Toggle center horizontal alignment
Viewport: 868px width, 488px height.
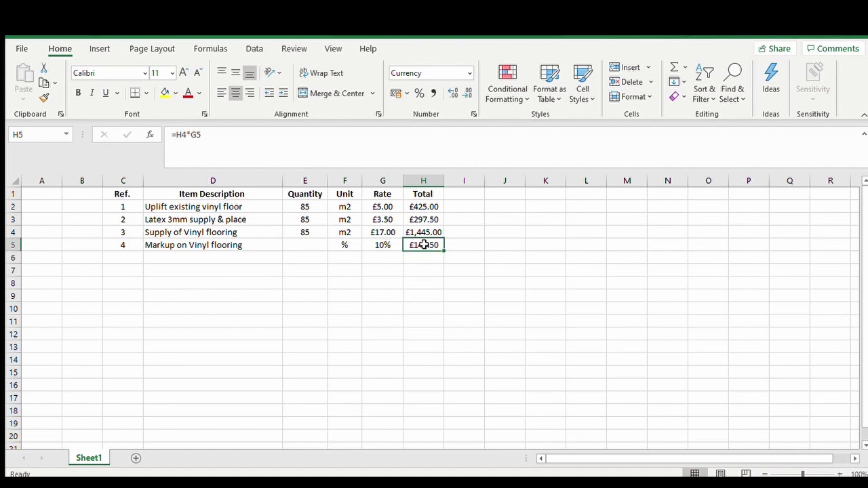pos(235,93)
